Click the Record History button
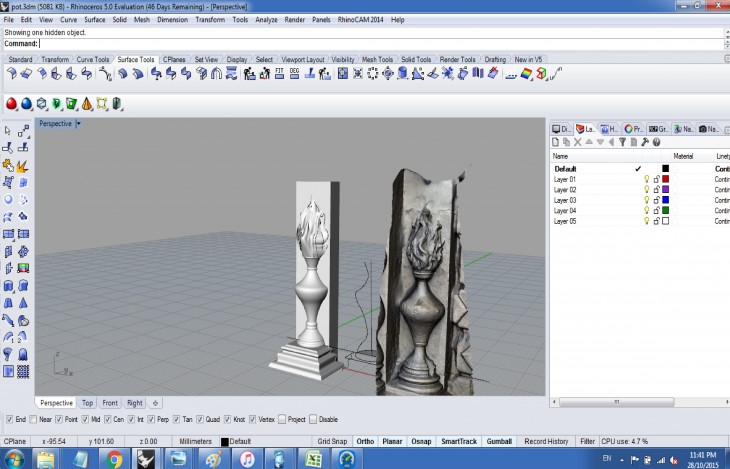 coord(546,441)
